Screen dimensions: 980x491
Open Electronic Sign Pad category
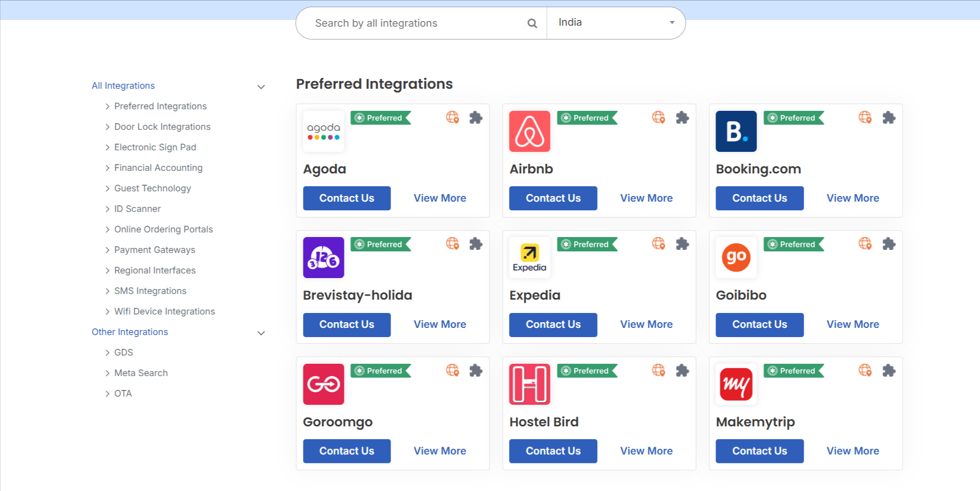point(155,147)
